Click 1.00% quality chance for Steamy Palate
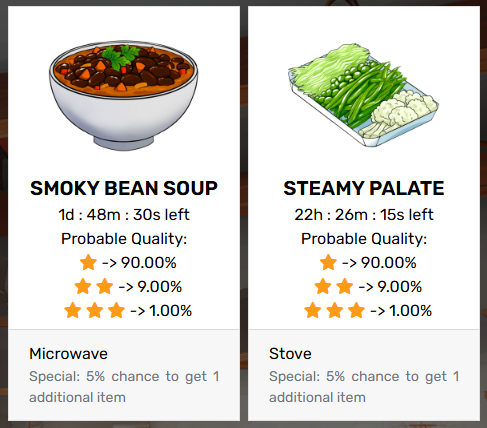The image size is (487, 428). (411, 311)
